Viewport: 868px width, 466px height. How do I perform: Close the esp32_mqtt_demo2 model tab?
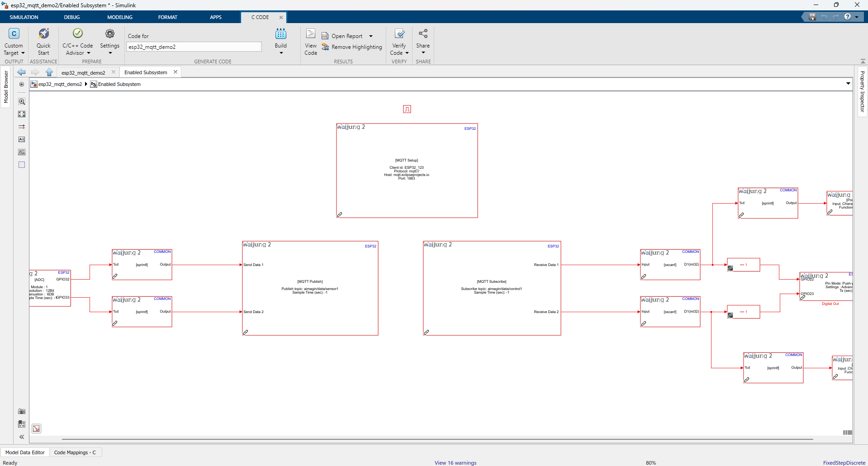coord(114,72)
